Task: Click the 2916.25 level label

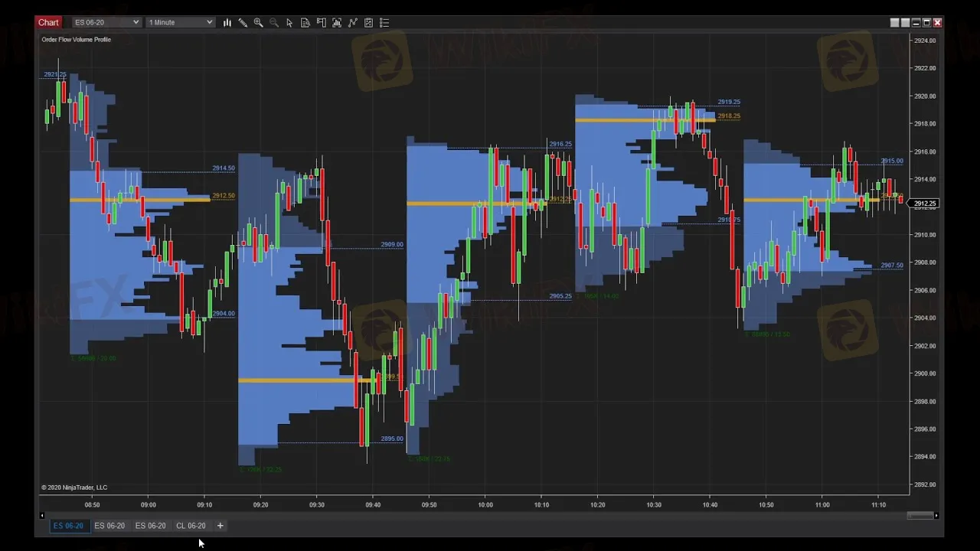Action: [x=560, y=144]
